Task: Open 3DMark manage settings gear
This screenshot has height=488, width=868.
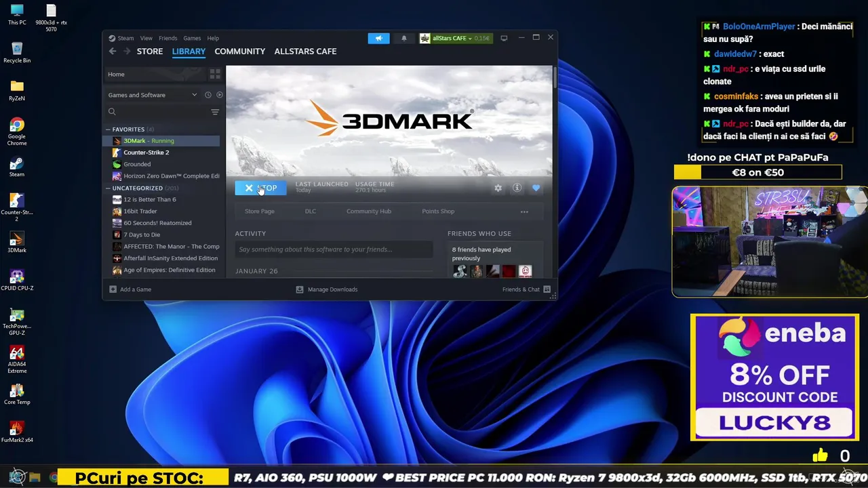Action: 498,188
